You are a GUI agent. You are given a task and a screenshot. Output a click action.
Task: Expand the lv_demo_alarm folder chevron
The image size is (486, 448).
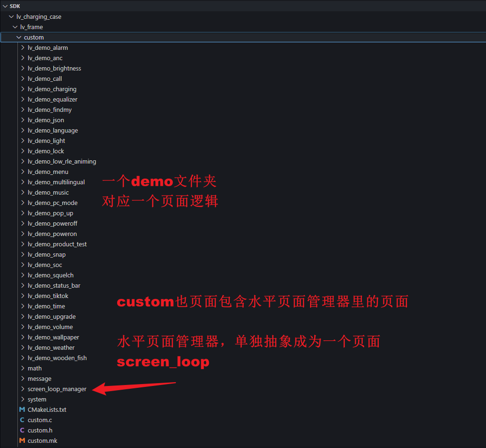23,47
